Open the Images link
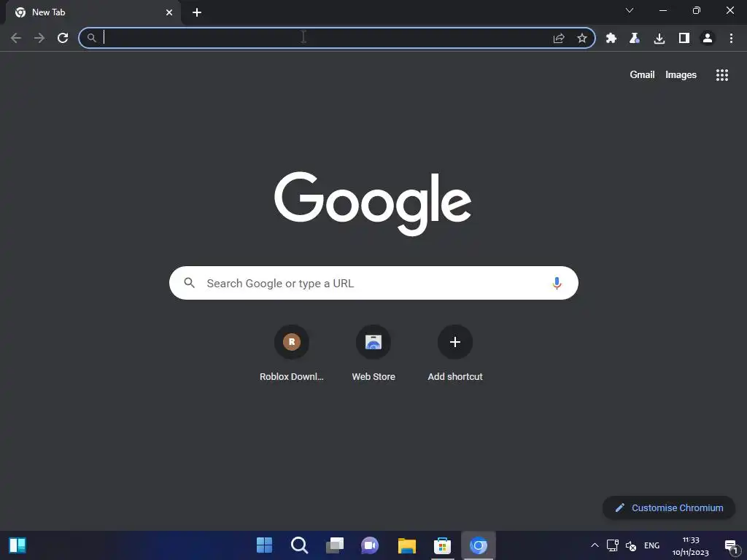 tap(681, 75)
